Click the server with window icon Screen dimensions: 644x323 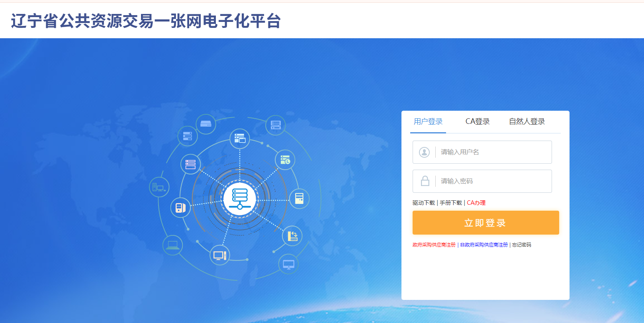(240, 139)
